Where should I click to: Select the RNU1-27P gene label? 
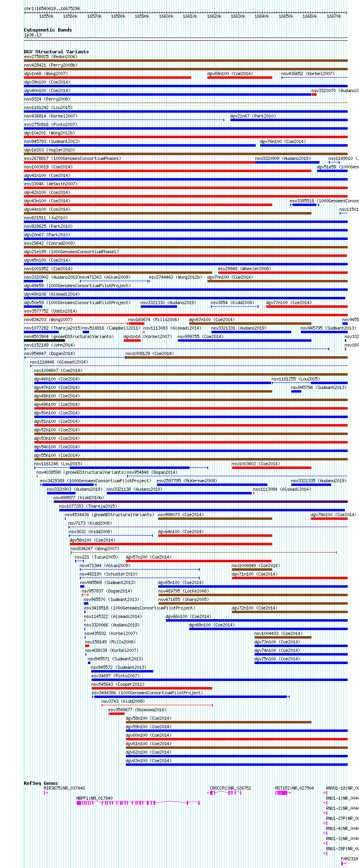342,818
